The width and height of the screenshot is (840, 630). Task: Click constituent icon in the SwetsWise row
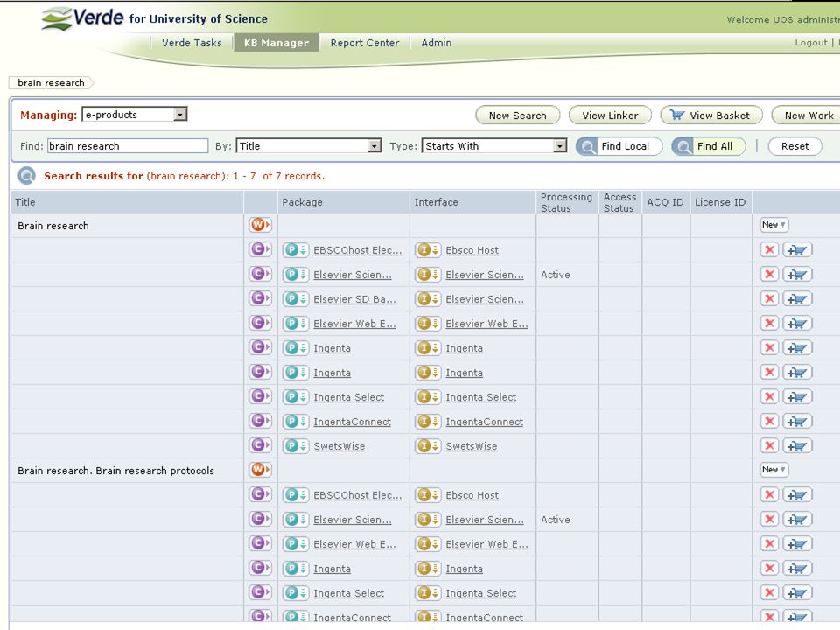(x=260, y=445)
